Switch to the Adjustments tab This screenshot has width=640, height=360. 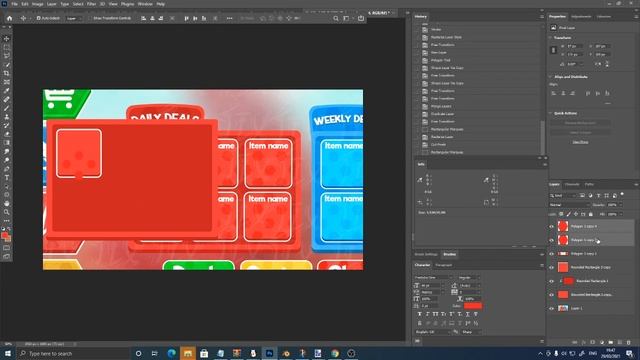[x=581, y=17]
